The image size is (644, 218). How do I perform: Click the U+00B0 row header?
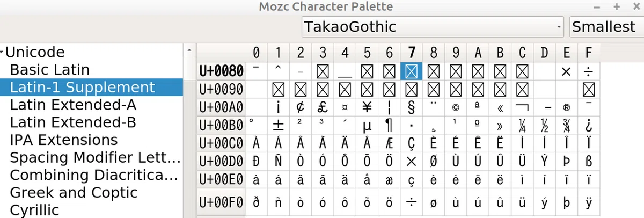point(221,125)
